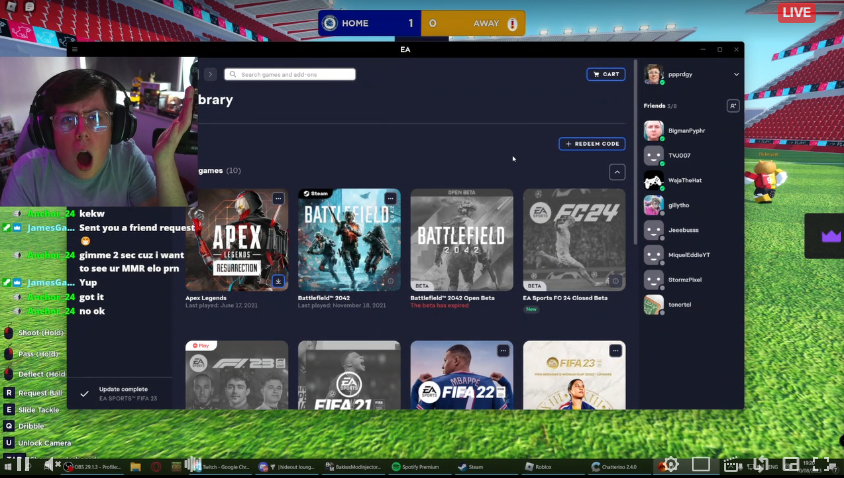Open File Explorer from the taskbar
The width and height of the screenshot is (844, 478).
coord(135,467)
